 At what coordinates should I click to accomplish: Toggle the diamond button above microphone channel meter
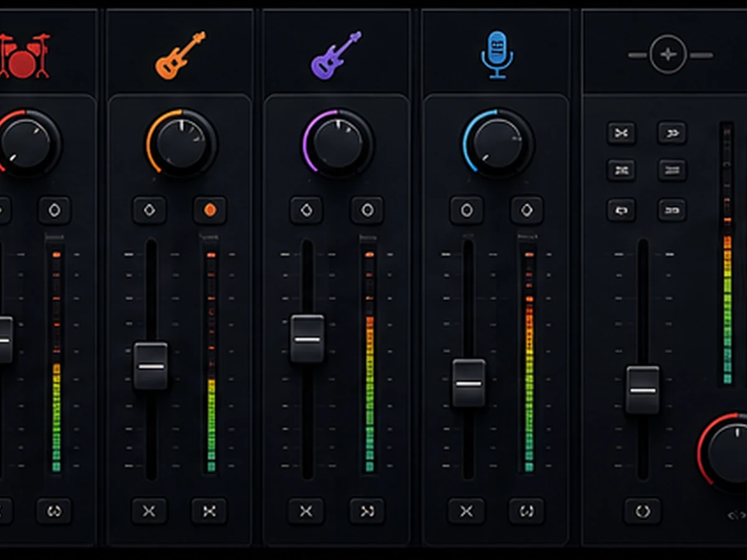527,210
